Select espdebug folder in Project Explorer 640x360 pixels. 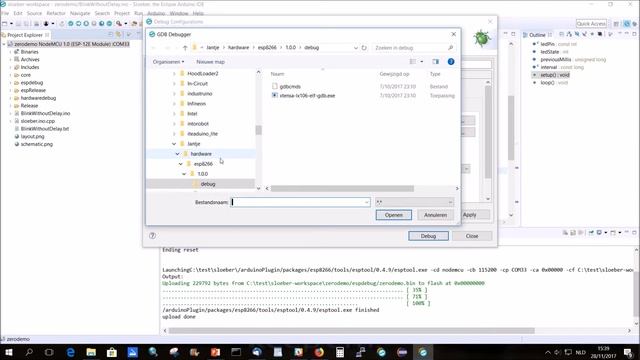tap(31, 83)
